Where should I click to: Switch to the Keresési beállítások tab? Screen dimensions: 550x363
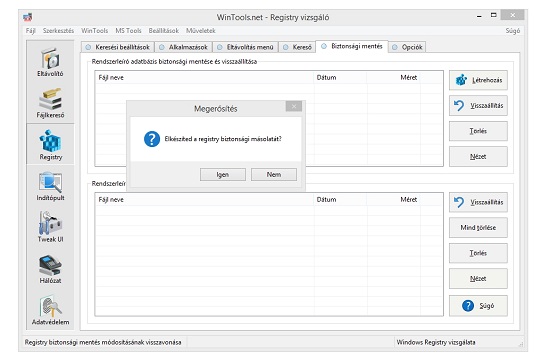118,47
